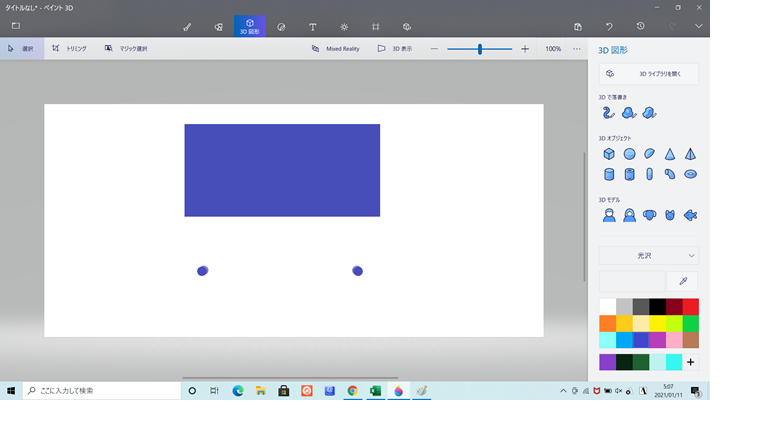The width and height of the screenshot is (760, 428).
Task: Insert a 3D tube object
Action: click(x=629, y=174)
